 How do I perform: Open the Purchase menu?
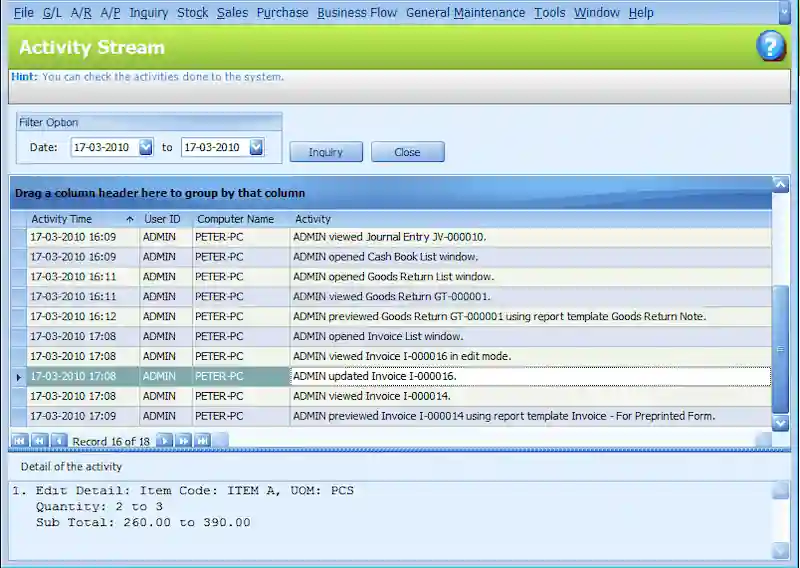tap(282, 13)
